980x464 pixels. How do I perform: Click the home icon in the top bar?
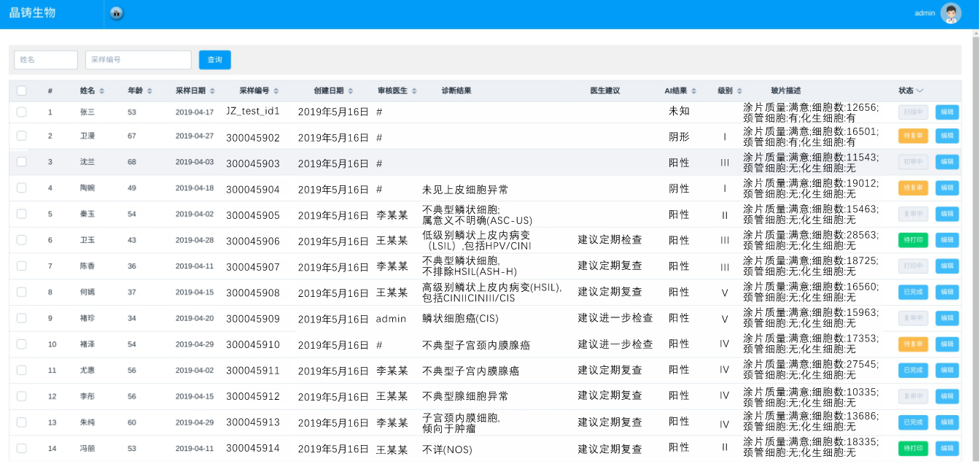click(x=116, y=13)
